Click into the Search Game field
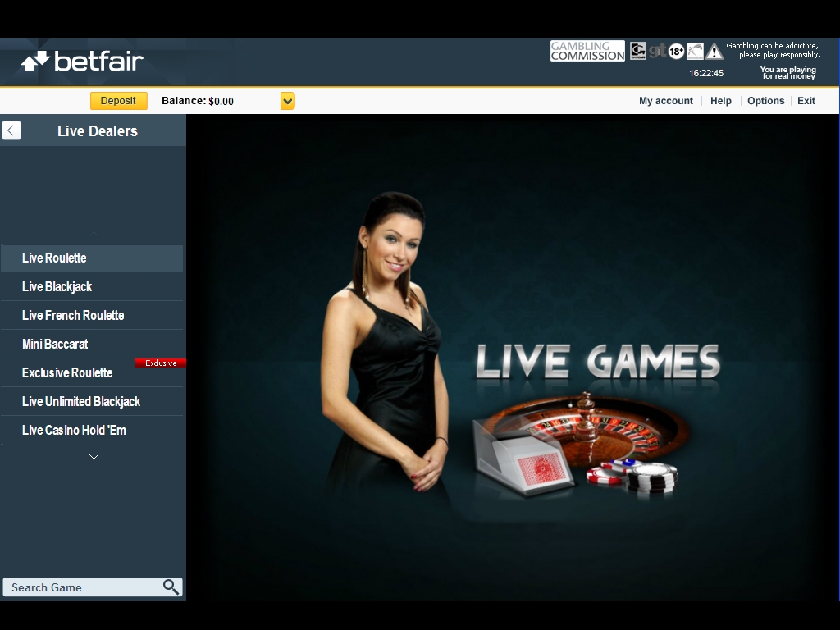 click(82, 587)
